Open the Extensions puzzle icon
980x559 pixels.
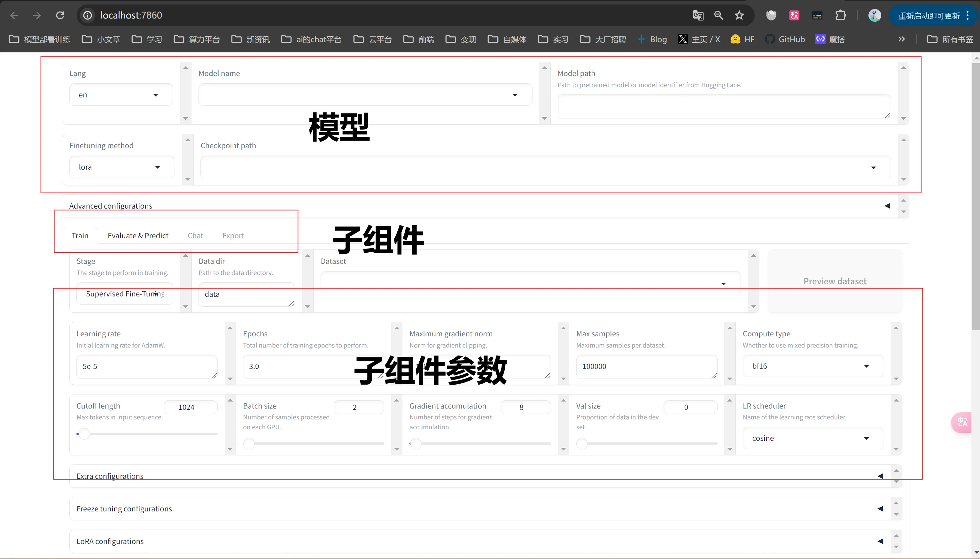point(841,15)
